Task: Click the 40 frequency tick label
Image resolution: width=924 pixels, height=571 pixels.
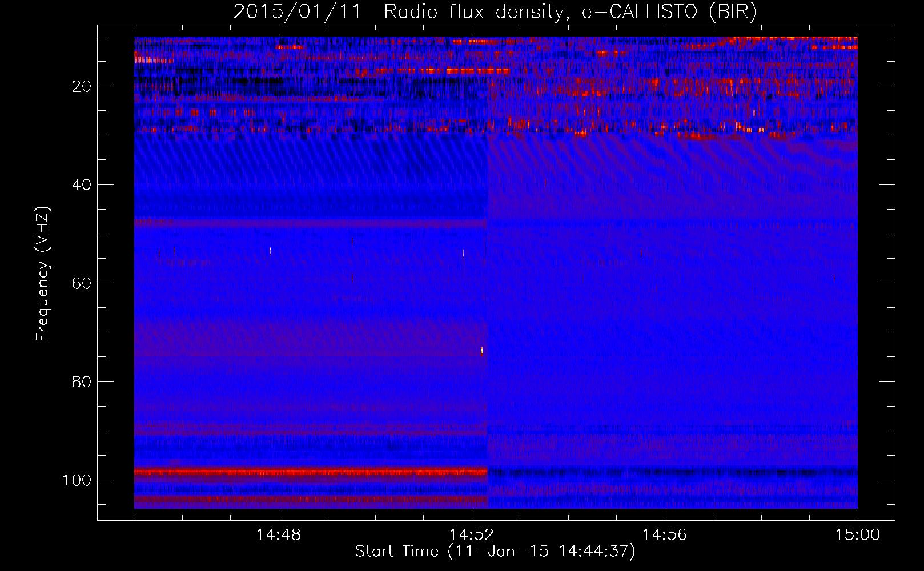Action: click(82, 185)
